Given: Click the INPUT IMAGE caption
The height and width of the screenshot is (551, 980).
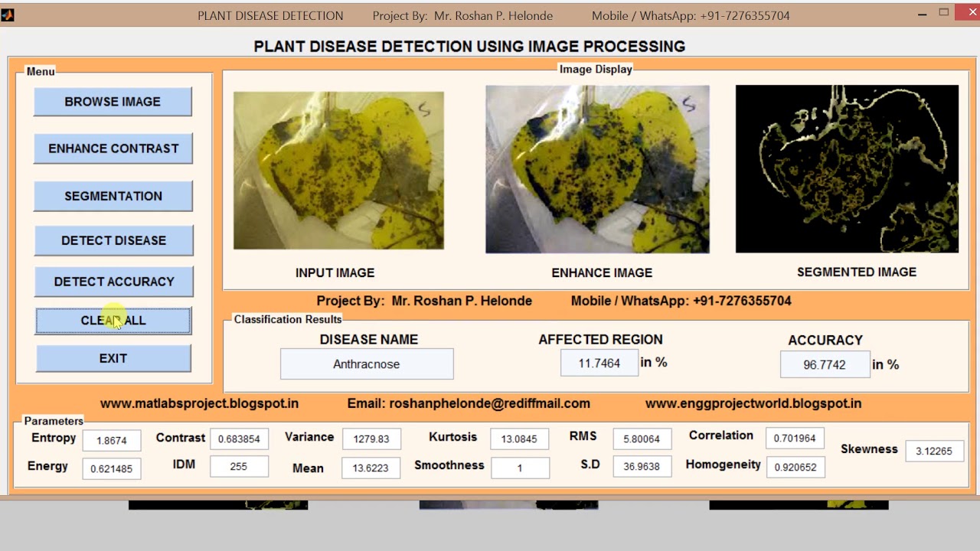Looking at the screenshot, I should pyautogui.click(x=335, y=272).
